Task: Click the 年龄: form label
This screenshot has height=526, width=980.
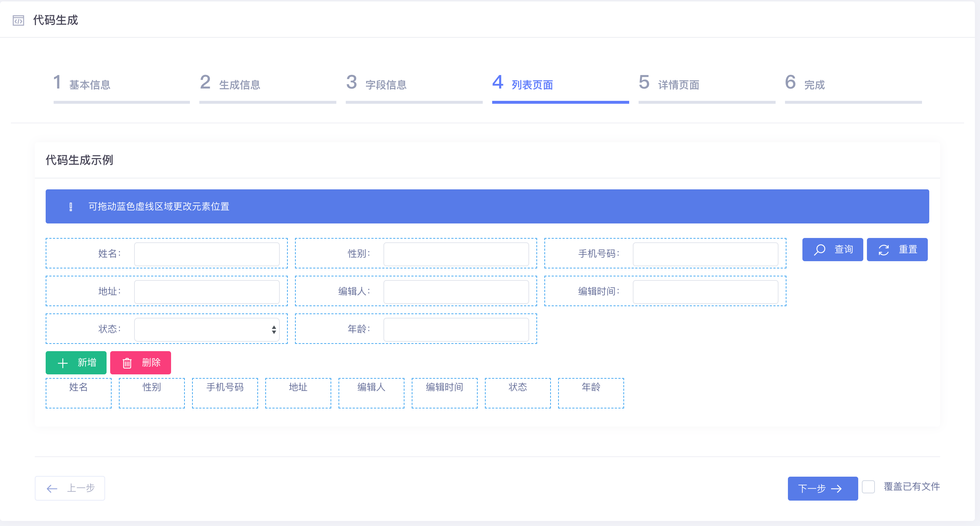Action: click(359, 329)
